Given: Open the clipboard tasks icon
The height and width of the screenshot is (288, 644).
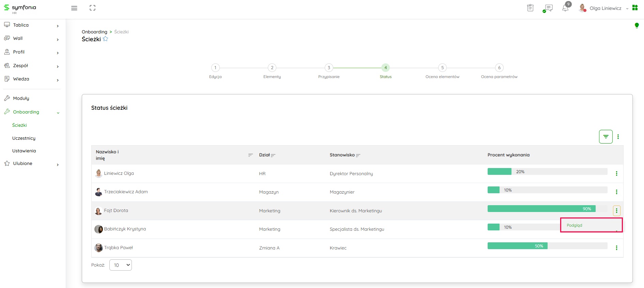Looking at the screenshot, I should (x=530, y=8).
